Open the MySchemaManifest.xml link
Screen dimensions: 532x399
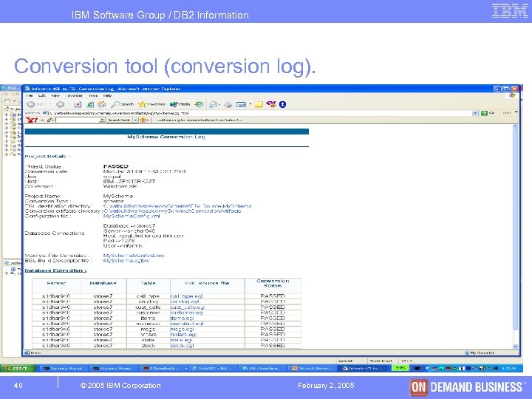(134, 256)
